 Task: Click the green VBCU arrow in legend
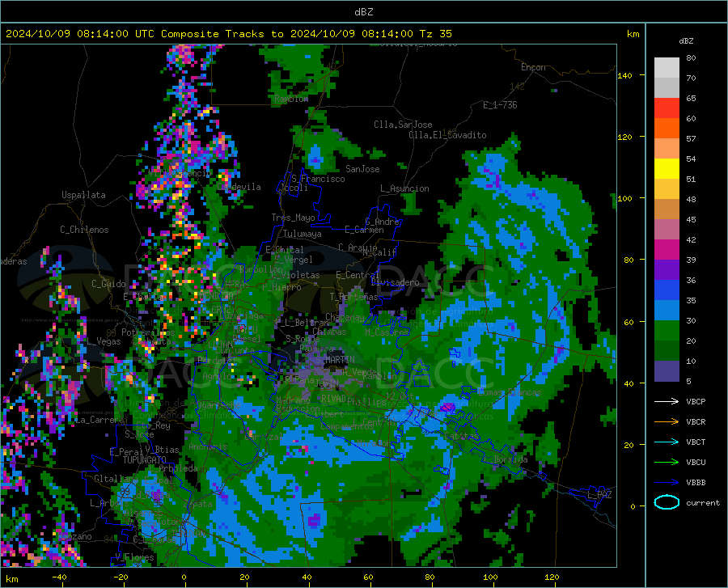(x=667, y=463)
